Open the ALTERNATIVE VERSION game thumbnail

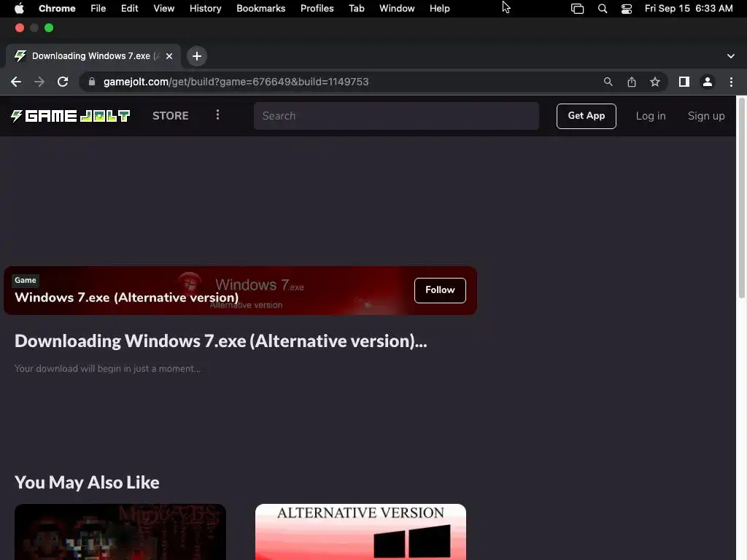pyautogui.click(x=360, y=532)
